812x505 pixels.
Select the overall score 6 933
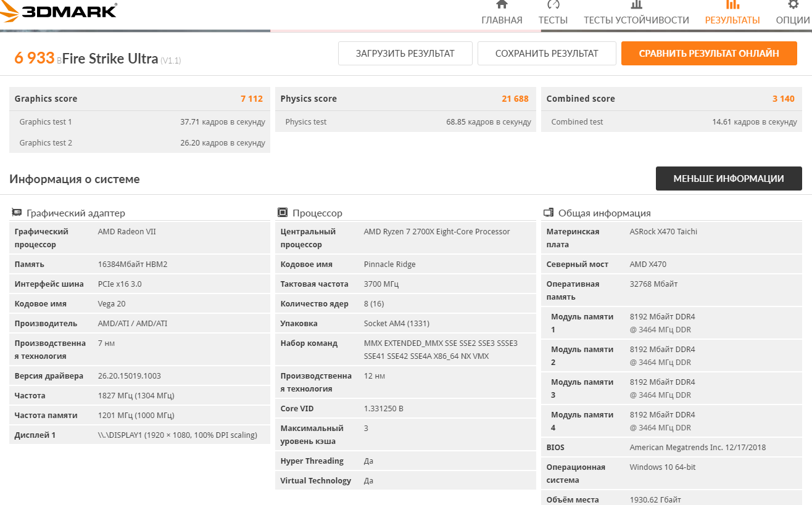point(35,58)
